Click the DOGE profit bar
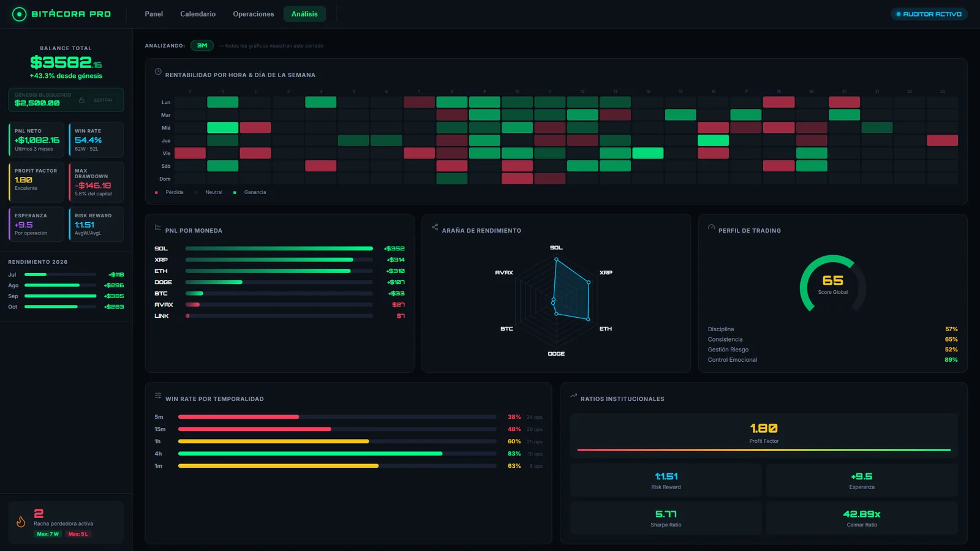 click(279, 282)
